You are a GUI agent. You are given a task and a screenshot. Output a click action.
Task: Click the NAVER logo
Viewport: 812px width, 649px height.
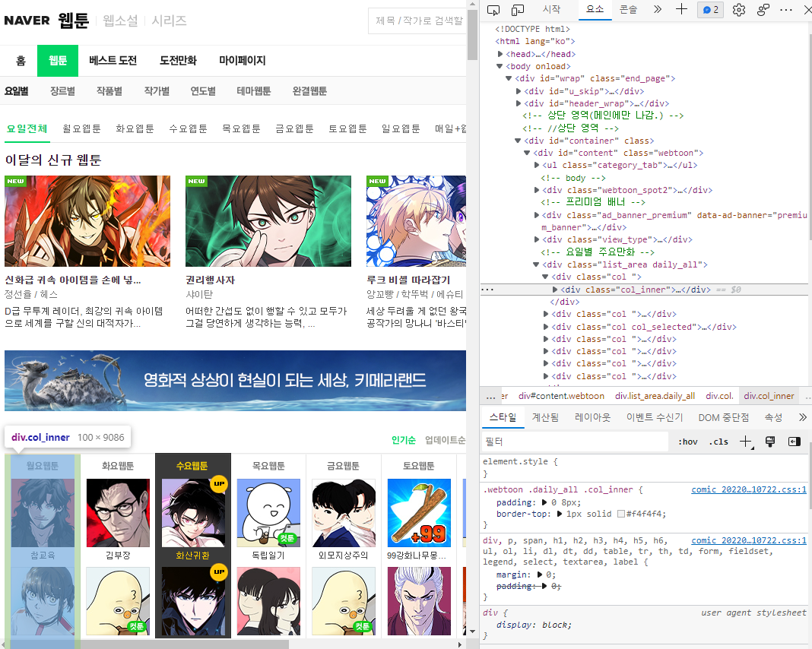pyautogui.click(x=27, y=21)
